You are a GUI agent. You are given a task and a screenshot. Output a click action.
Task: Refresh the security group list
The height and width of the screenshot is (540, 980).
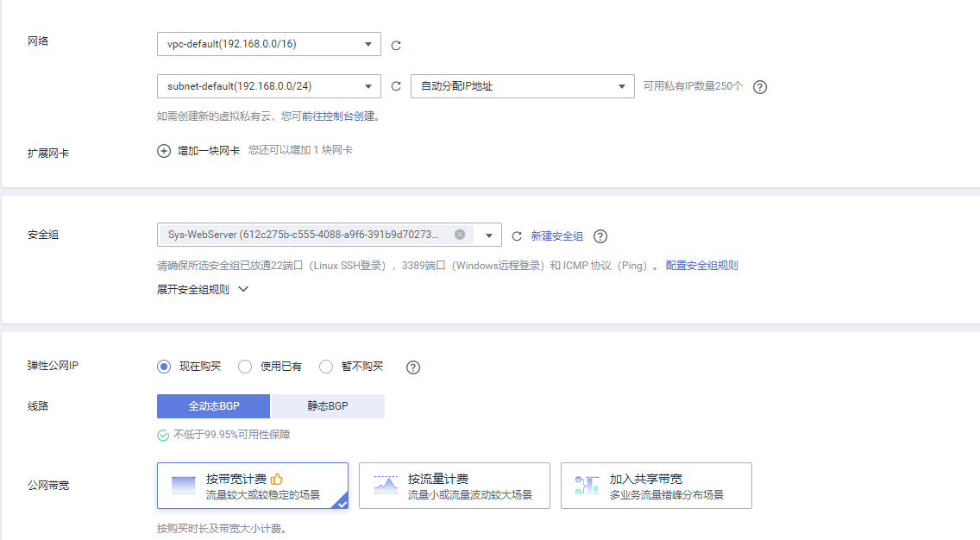click(516, 235)
